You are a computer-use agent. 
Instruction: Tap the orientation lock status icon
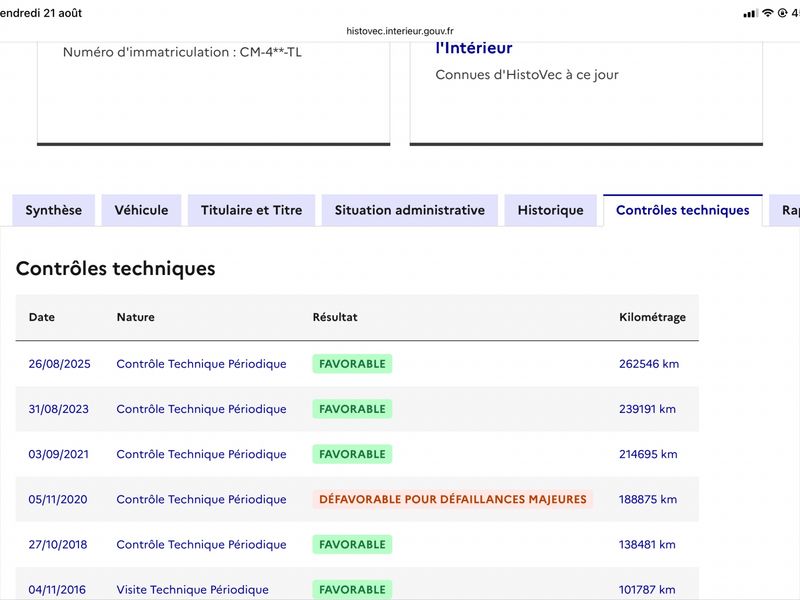(782, 13)
